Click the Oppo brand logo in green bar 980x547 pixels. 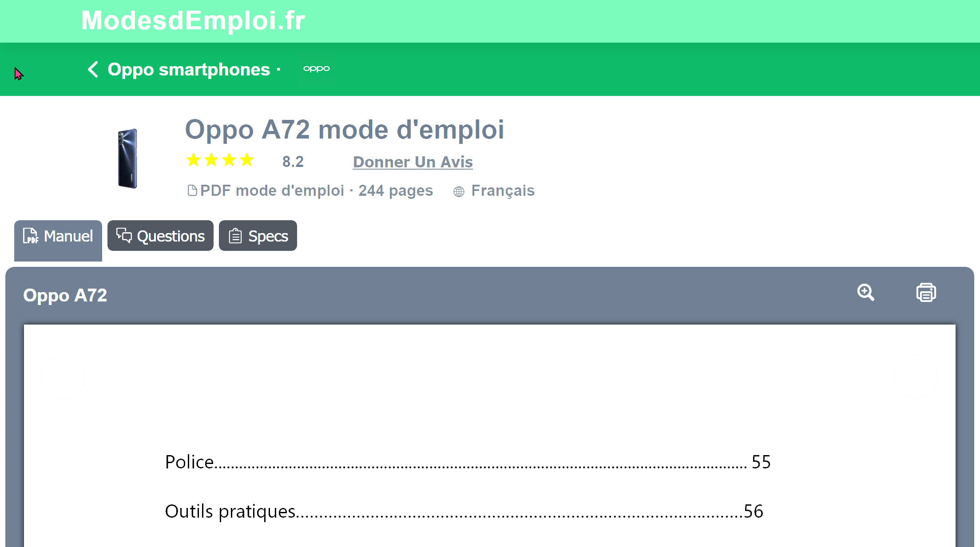coord(316,68)
